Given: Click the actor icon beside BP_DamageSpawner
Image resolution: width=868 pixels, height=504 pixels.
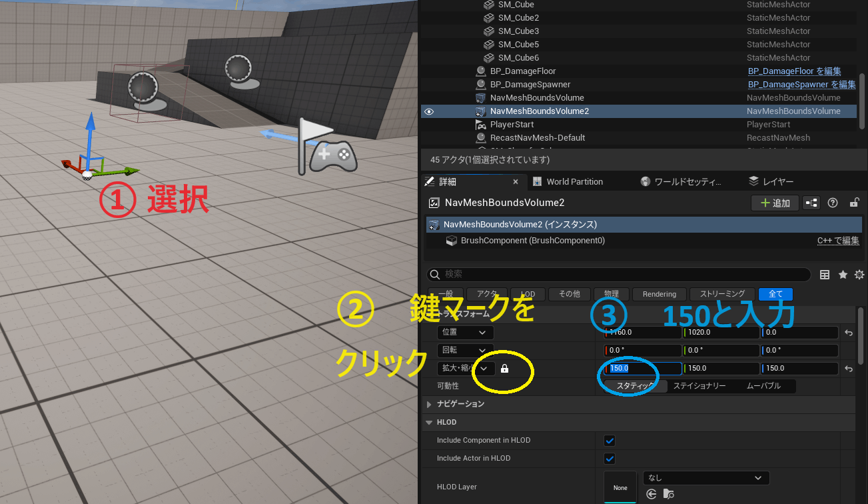Looking at the screenshot, I should [x=480, y=85].
